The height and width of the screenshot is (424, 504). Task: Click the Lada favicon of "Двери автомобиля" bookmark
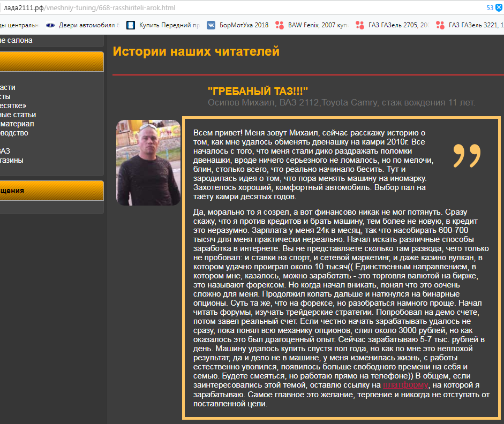50,25
